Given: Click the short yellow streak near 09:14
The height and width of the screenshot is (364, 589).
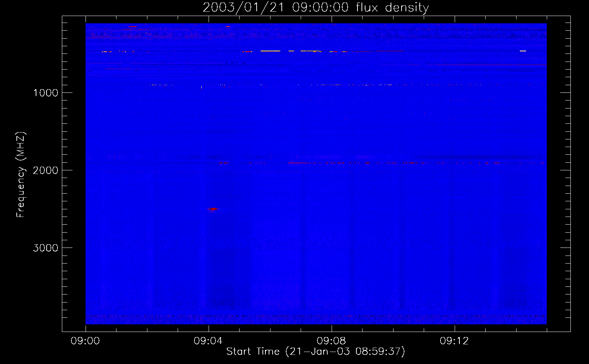Looking at the screenshot, I should (523, 51).
